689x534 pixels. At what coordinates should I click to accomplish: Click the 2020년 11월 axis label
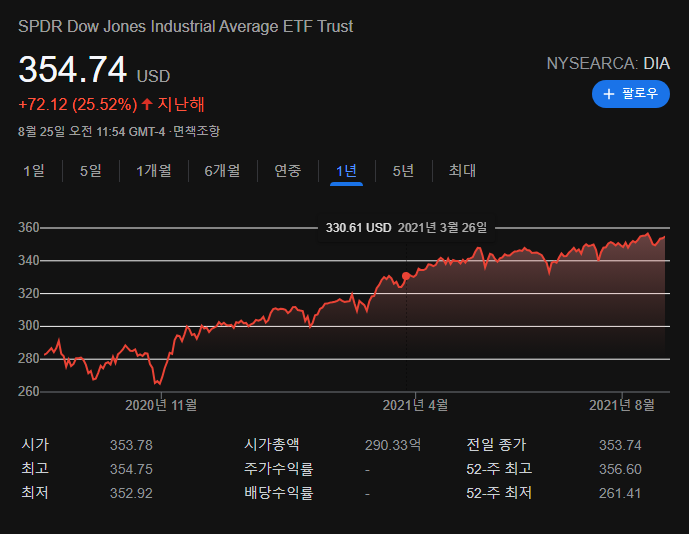point(161,405)
